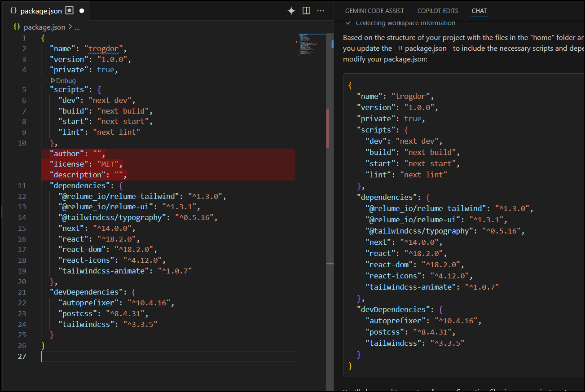Switch to the GEMINI CODE ASSIST tab
The image size is (585, 392).
point(374,11)
